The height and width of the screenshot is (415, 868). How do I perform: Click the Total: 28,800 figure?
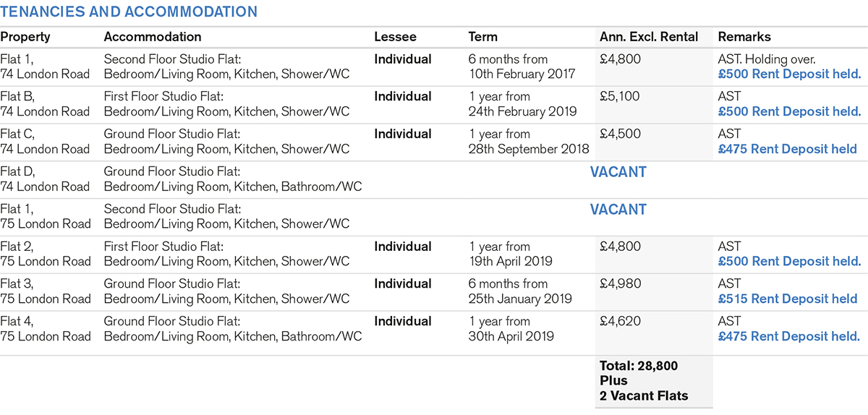639,367
